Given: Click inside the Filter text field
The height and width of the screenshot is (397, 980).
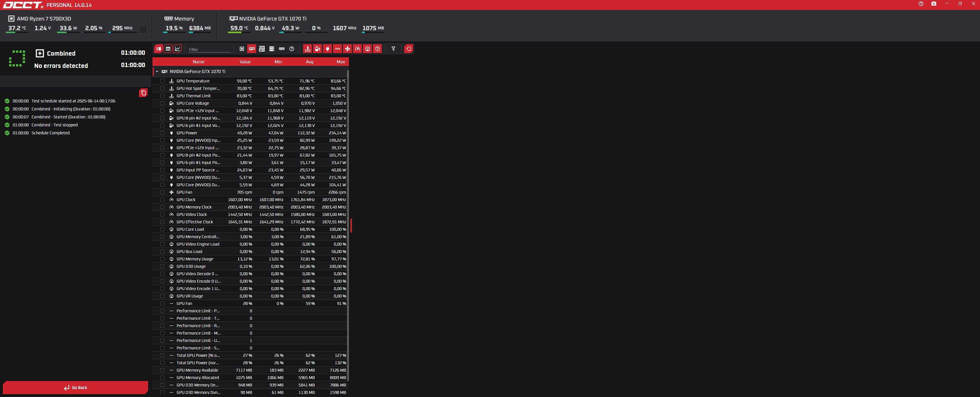Looking at the screenshot, I should click(209, 50).
